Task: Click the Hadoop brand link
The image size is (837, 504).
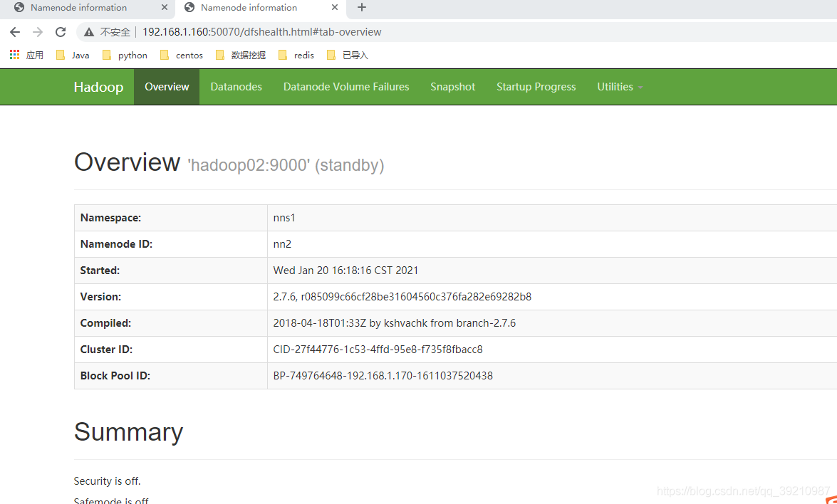Action: click(x=98, y=87)
